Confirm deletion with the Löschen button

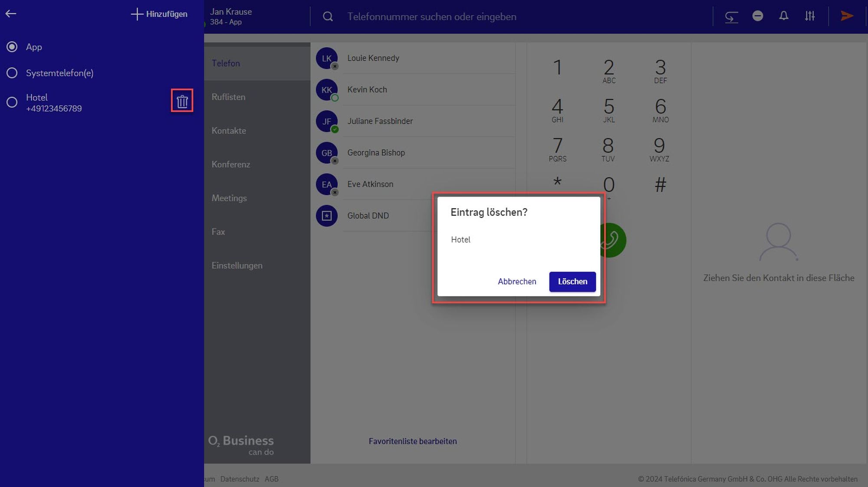pos(572,282)
